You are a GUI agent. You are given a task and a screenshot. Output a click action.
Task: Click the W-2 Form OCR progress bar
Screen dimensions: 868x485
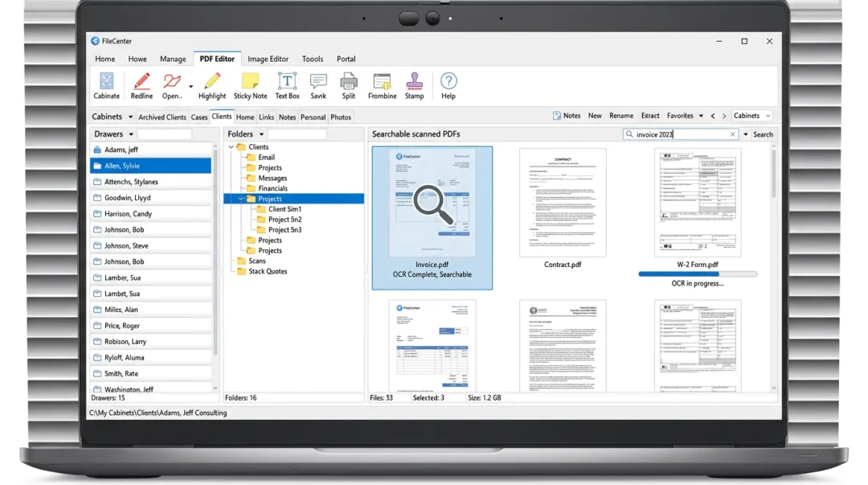point(698,273)
